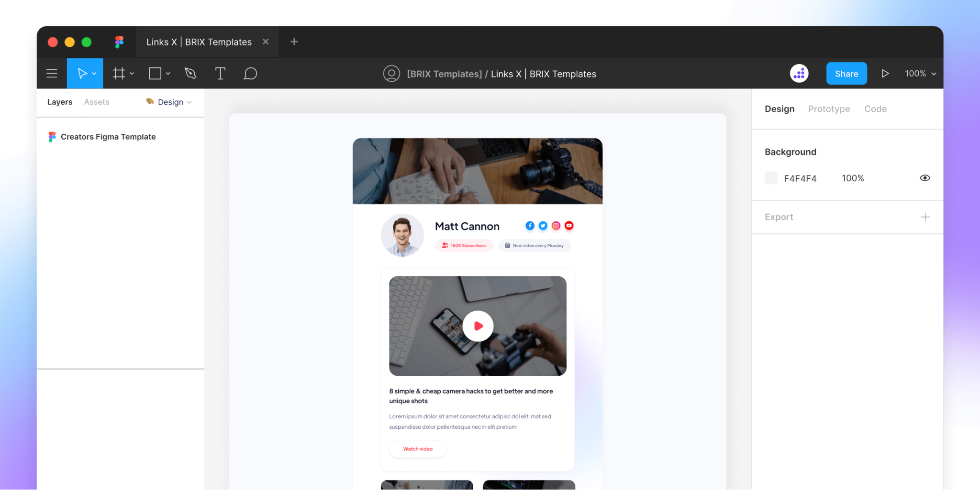Select the Pen tool
The image size is (980, 490).
pos(190,73)
